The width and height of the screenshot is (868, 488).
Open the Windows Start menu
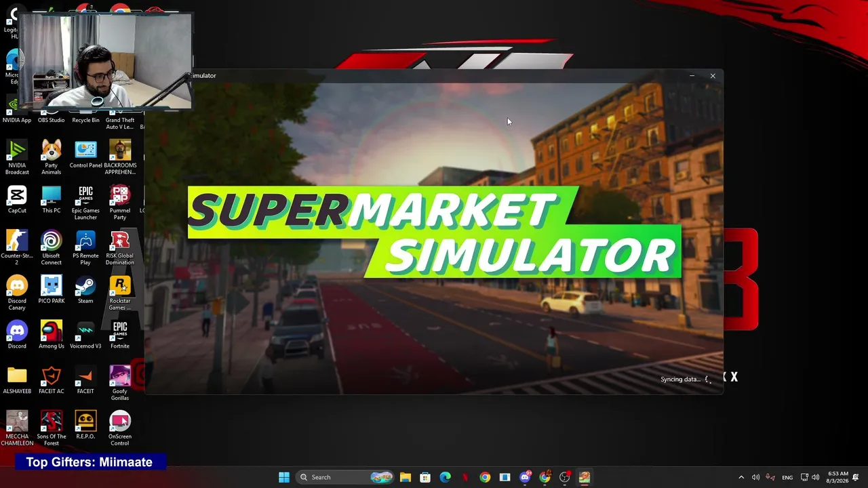tap(284, 477)
